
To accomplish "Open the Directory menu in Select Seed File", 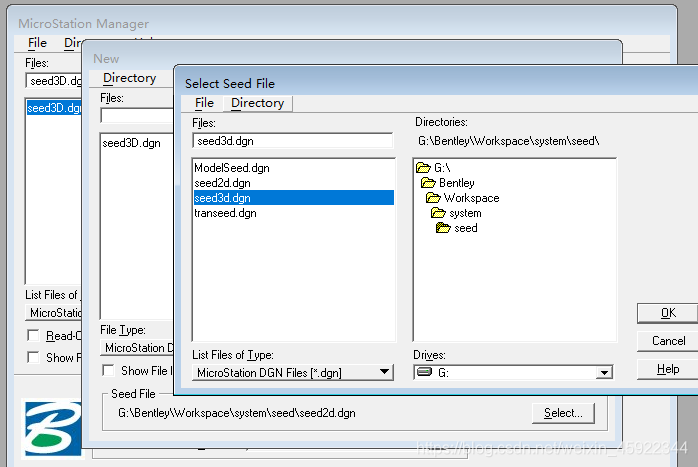I will pyautogui.click(x=257, y=103).
